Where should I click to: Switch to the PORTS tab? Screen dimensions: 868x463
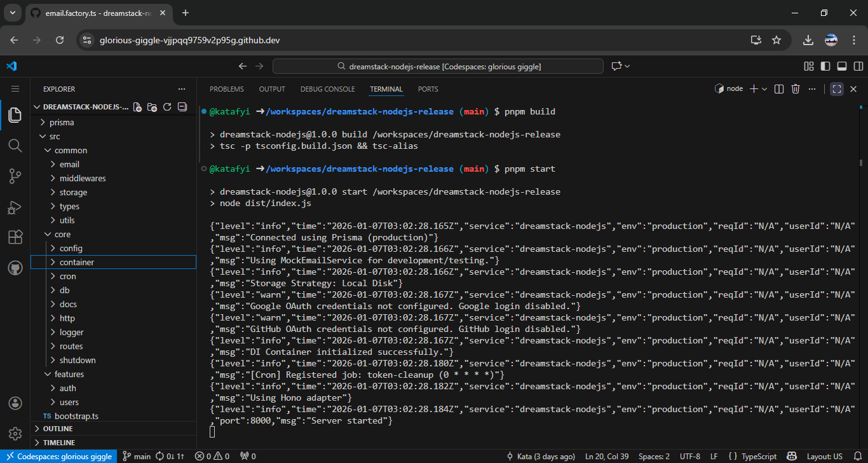click(428, 89)
